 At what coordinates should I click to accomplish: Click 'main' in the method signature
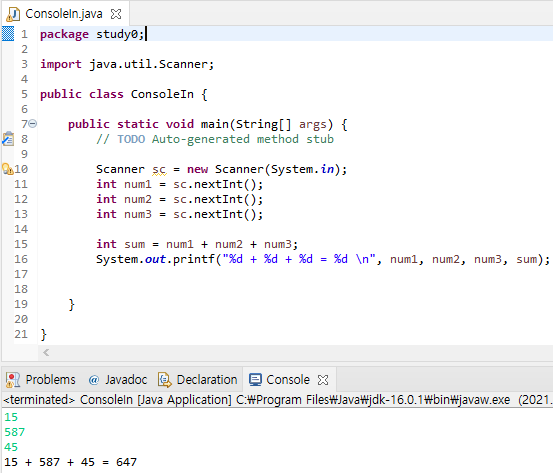click(x=215, y=124)
